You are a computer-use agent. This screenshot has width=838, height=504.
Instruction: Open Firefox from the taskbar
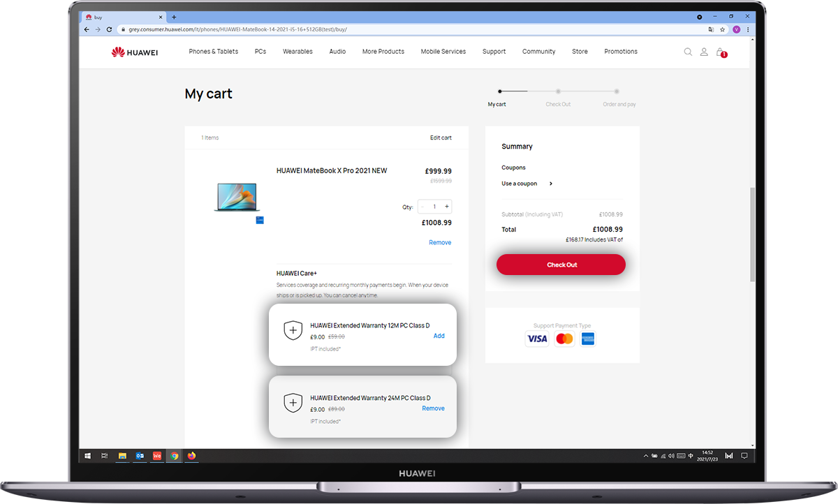coord(192,456)
